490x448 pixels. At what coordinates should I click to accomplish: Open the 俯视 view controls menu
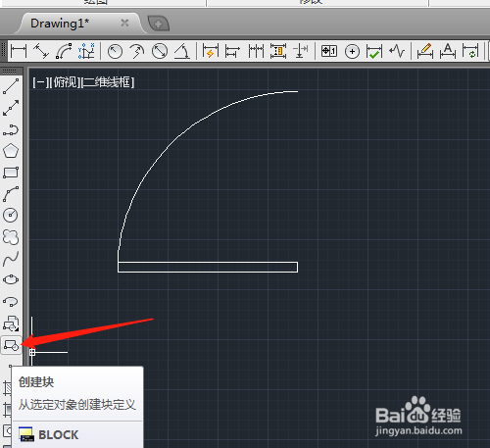click(x=65, y=82)
